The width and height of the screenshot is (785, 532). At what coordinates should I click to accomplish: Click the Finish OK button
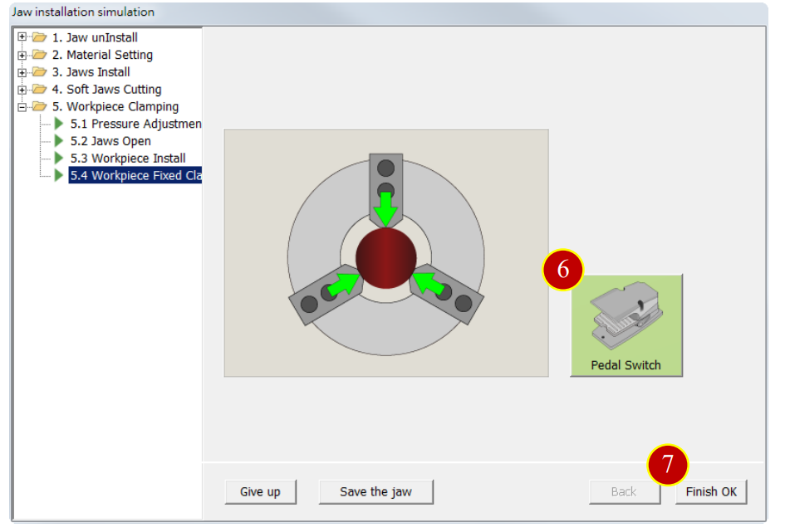pyautogui.click(x=711, y=492)
